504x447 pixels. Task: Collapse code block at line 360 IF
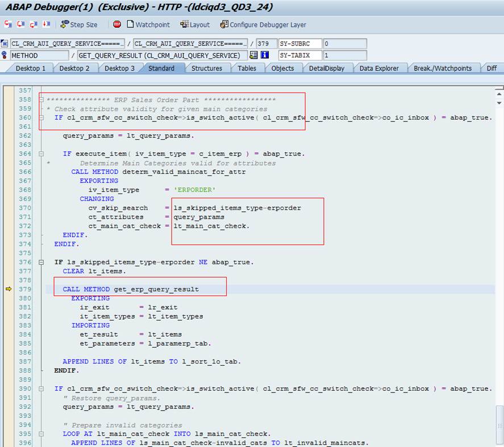[x=41, y=118]
